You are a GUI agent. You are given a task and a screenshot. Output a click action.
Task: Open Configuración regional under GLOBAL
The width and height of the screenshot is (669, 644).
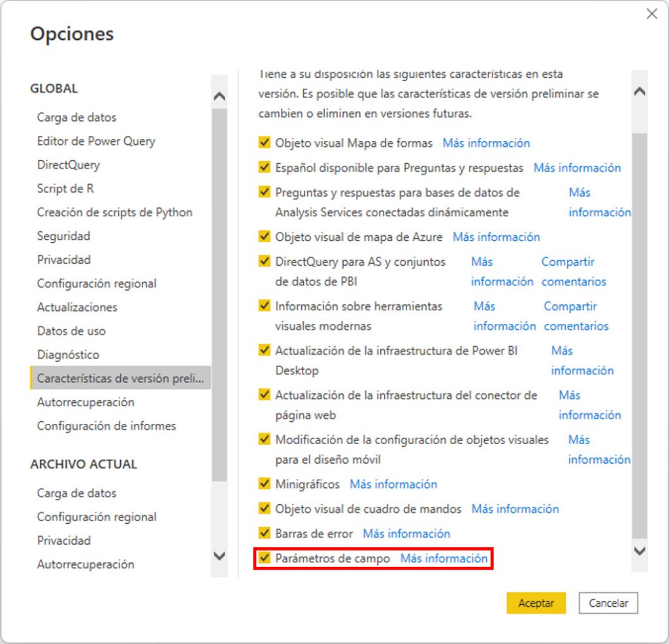click(97, 283)
